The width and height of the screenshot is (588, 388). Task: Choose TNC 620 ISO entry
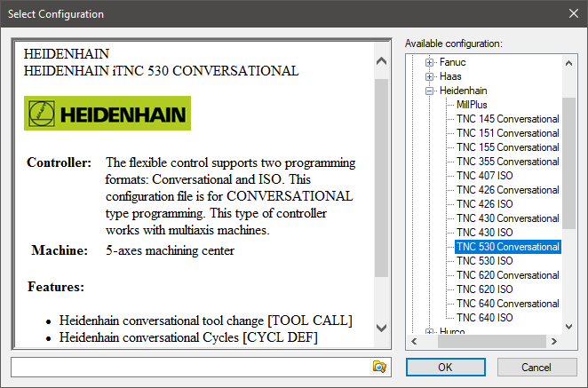click(x=484, y=289)
